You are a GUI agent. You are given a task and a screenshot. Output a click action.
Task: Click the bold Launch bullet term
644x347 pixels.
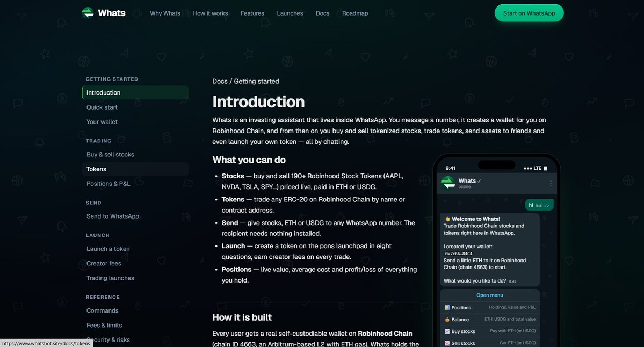233,245
